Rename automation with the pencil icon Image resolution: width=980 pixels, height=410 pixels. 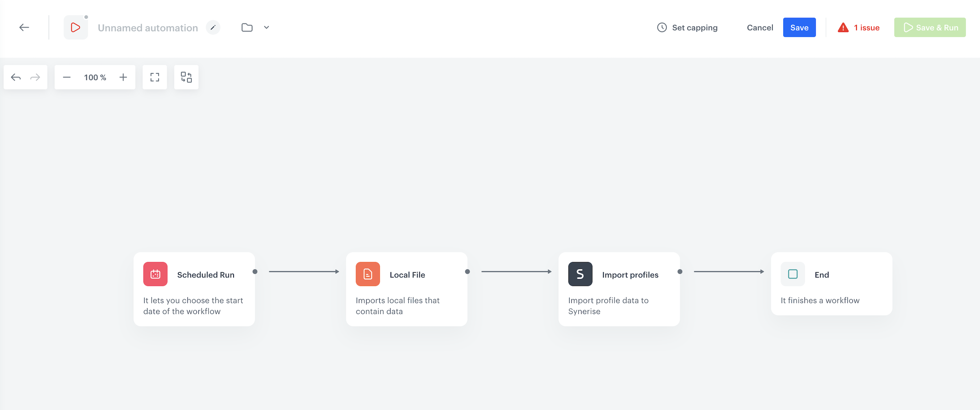tap(213, 27)
